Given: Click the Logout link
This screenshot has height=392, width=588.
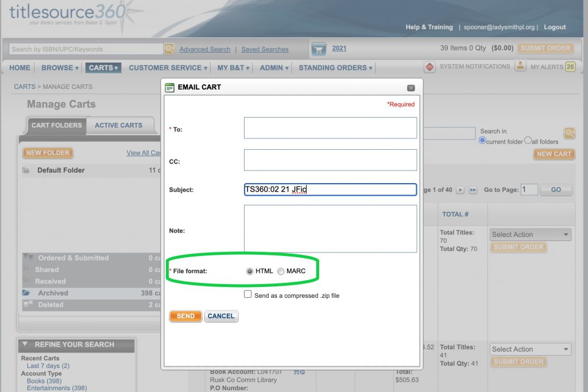Looking at the screenshot, I should tap(555, 27).
